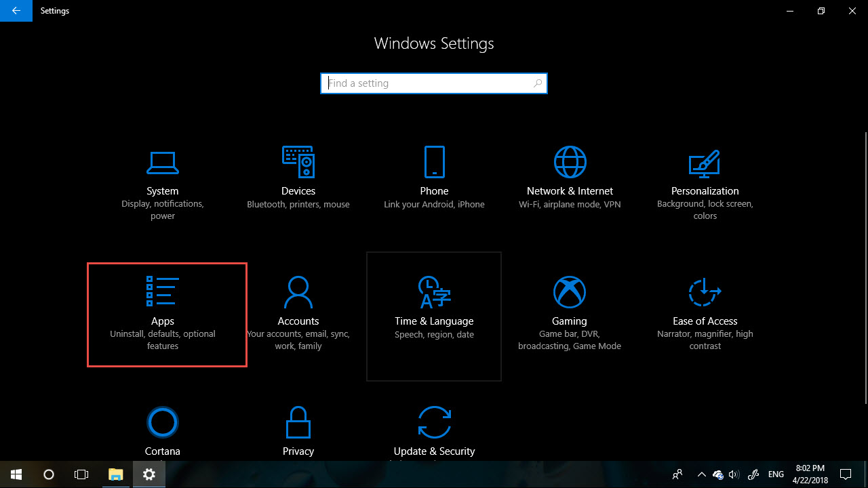
Task: Show hidden system tray icons chevron
Action: click(702, 474)
